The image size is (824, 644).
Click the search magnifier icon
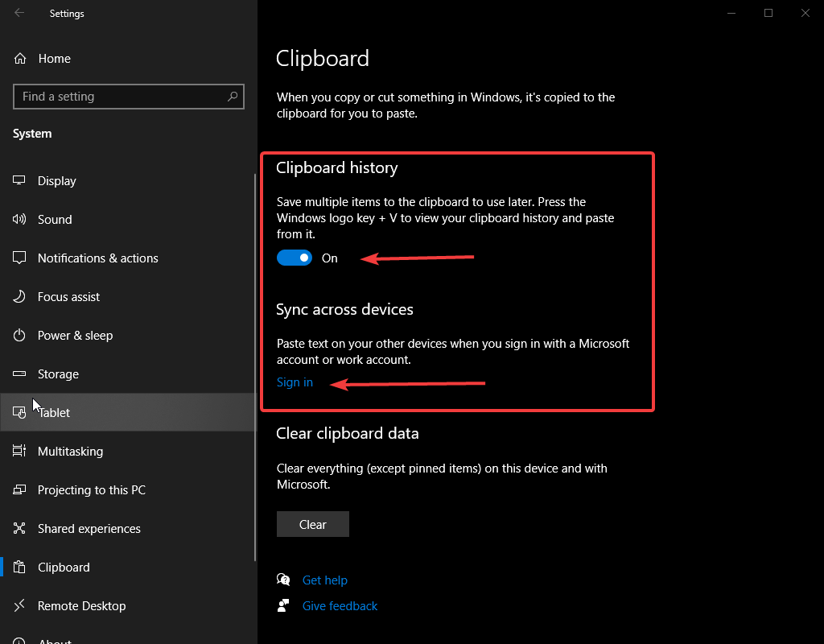coord(233,97)
